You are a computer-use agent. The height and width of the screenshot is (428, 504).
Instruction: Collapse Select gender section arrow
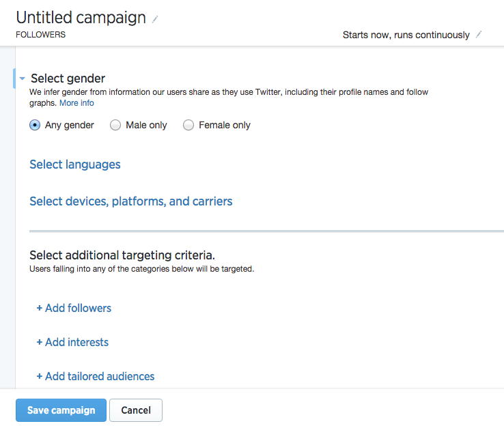click(22, 79)
